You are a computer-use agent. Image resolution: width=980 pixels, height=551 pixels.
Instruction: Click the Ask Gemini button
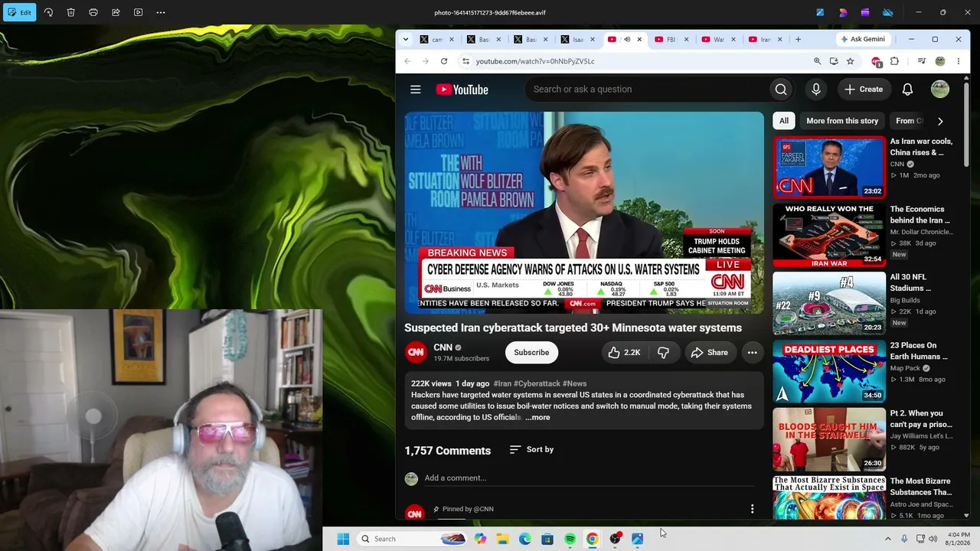tap(863, 39)
